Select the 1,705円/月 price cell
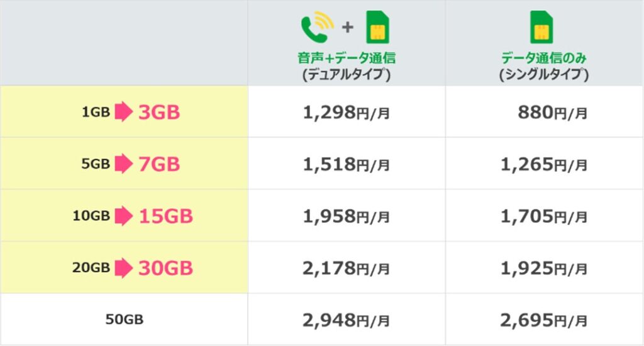This screenshot has height=346, width=644. (544, 216)
